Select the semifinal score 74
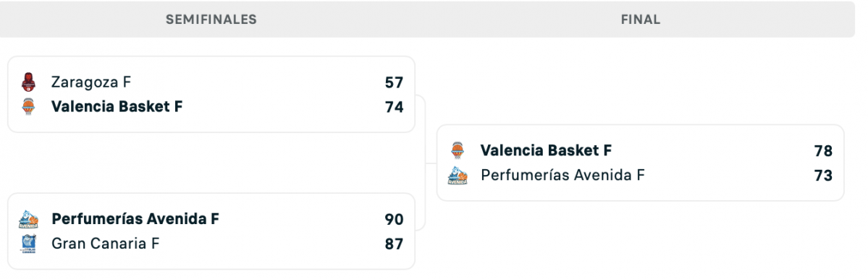Screen dimensions: 868x279 pos(394,107)
